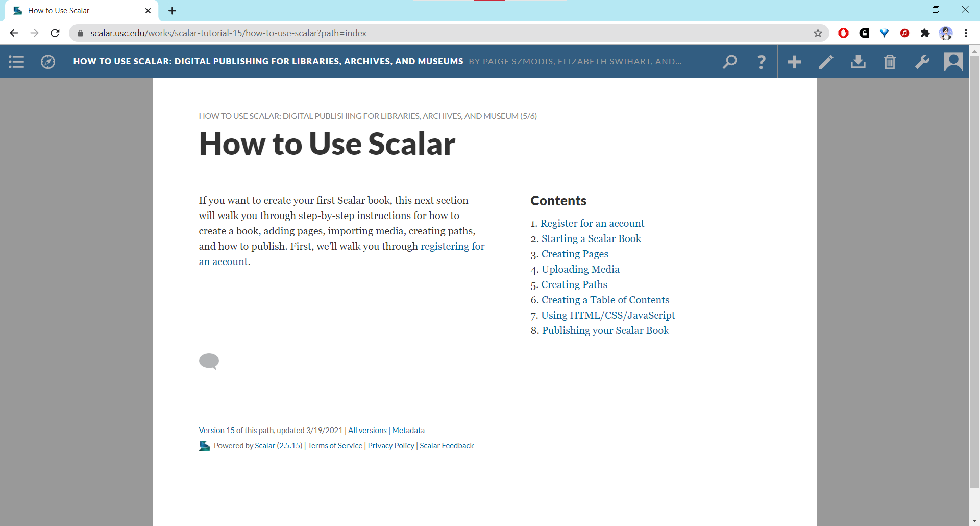Viewport: 980px width, 526px height.
Task: Click the compass explore icon in header
Action: tap(48, 62)
